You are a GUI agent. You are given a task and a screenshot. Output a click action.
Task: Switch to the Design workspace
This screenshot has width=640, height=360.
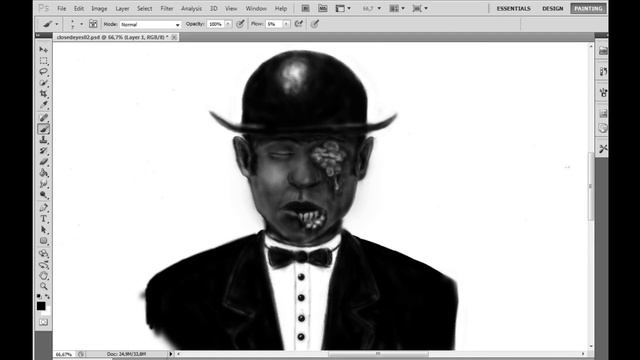(x=553, y=8)
